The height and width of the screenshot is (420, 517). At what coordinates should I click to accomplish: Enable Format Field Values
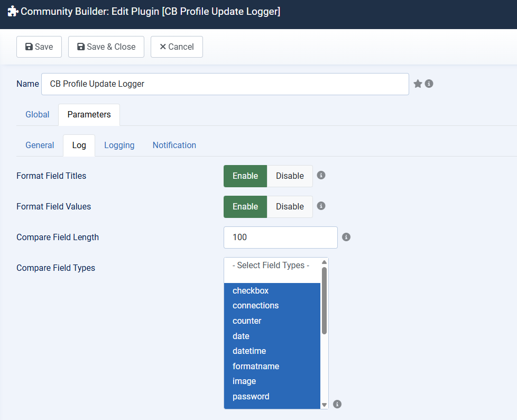point(245,206)
